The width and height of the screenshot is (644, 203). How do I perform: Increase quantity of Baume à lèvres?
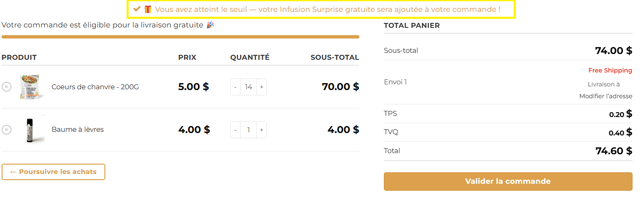pos(261,130)
